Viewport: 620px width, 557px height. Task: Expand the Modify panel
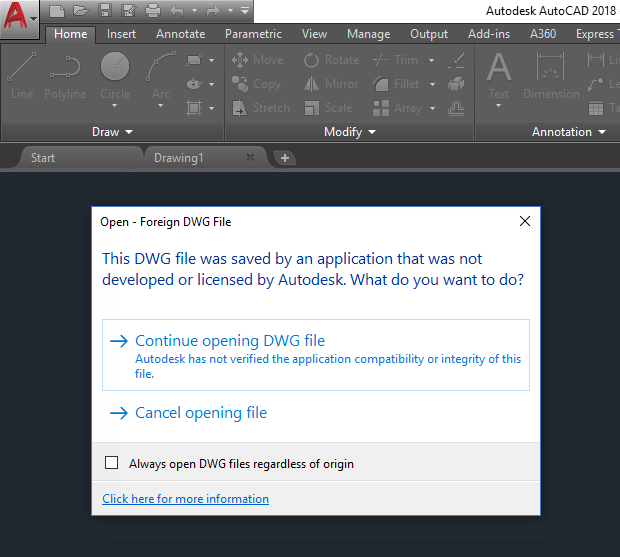pyautogui.click(x=350, y=132)
